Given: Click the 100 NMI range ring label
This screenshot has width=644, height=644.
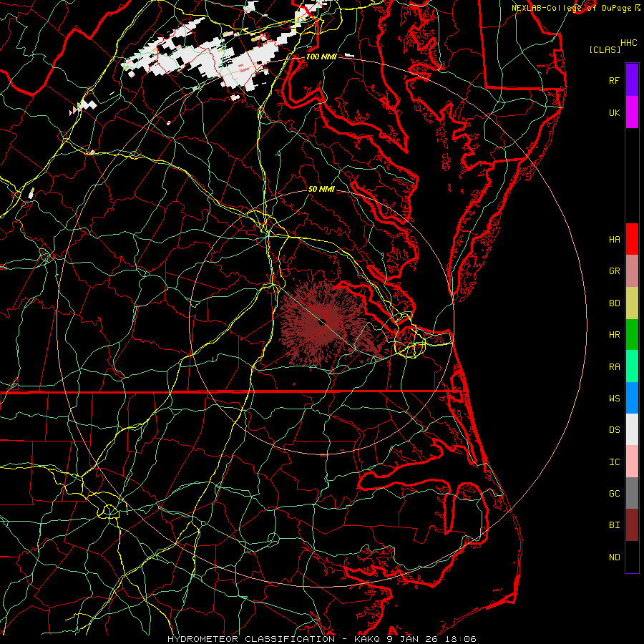Looking at the screenshot, I should tap(321, 57).
